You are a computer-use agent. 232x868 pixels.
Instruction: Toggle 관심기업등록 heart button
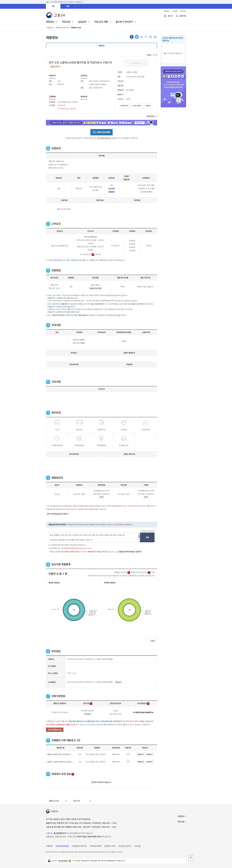tap(136, 105)
